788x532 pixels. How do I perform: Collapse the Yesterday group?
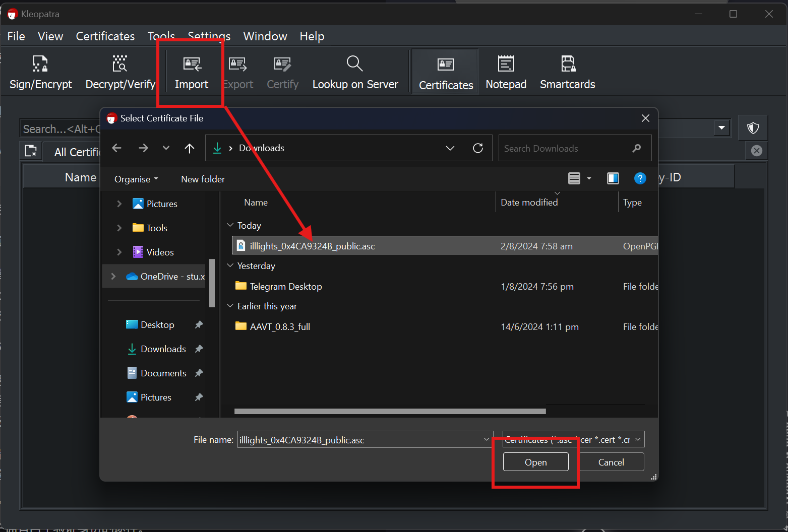pyautogui.click(x=230, y=265)
